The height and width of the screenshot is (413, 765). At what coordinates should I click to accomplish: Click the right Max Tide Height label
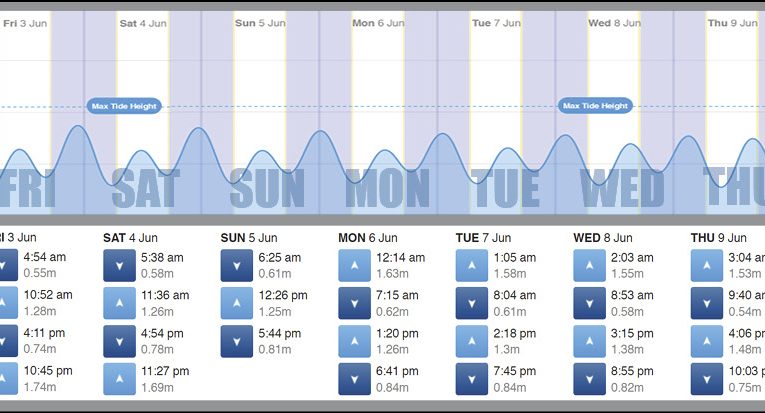click(595, 106)
